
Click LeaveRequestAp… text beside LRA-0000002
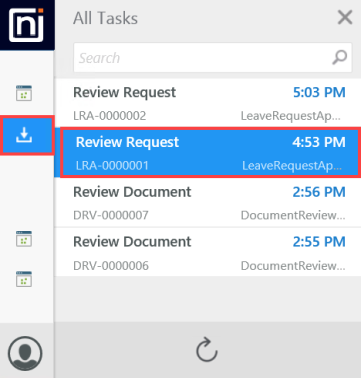[291, 116]
